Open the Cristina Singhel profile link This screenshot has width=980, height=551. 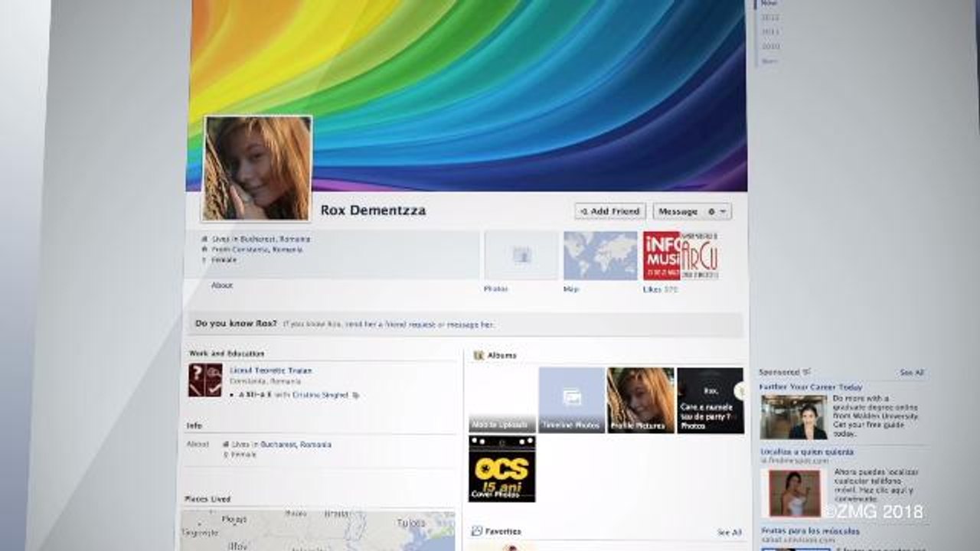point(320,395)
